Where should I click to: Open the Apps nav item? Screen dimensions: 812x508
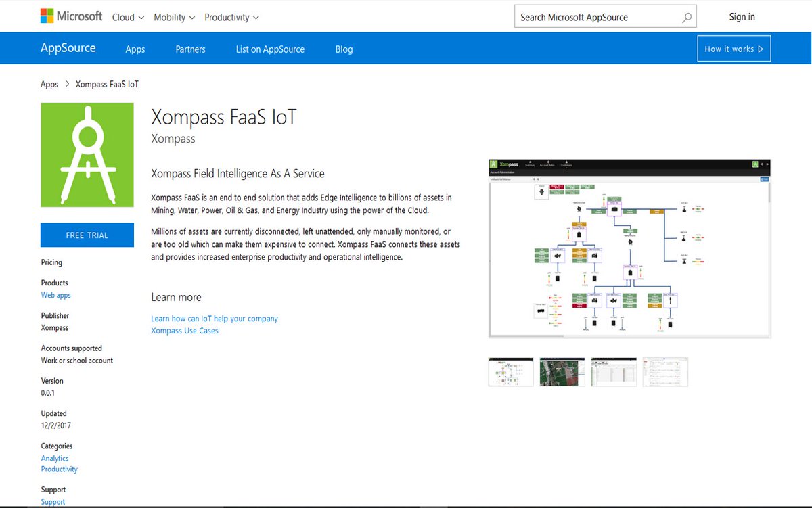click(135, 49)
